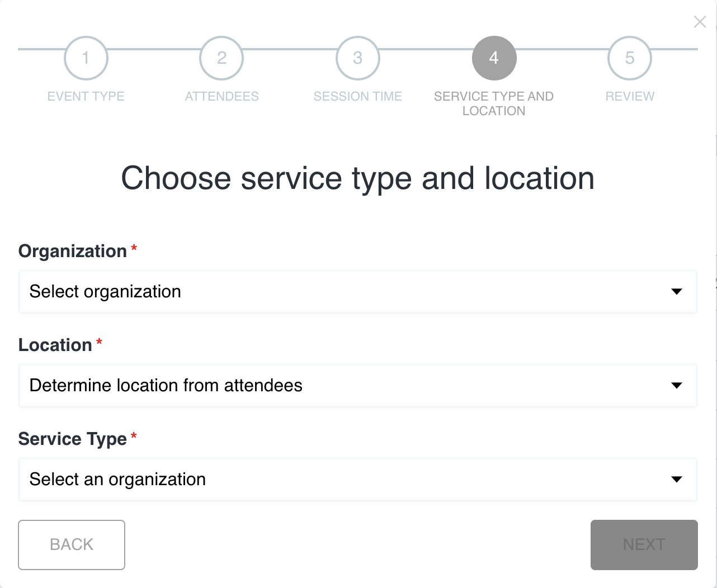
Task: Click the BACK button
Action: click(x=72, y=545)
